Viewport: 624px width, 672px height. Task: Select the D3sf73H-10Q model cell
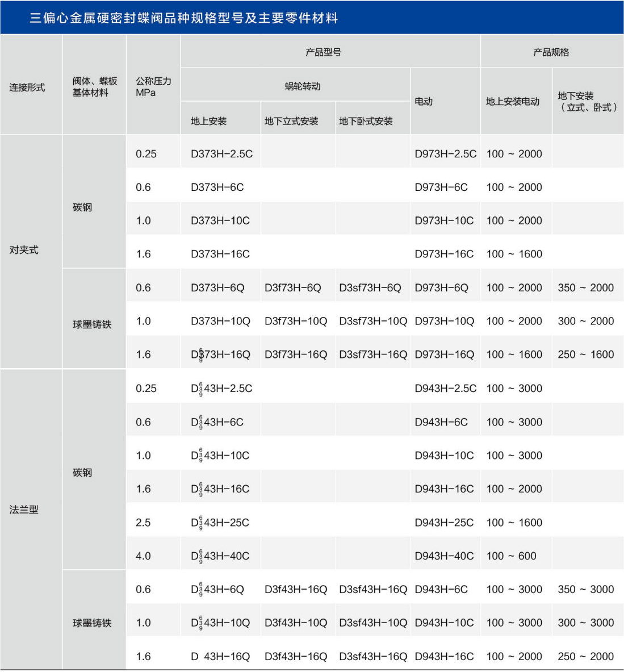tap(372, 322)
